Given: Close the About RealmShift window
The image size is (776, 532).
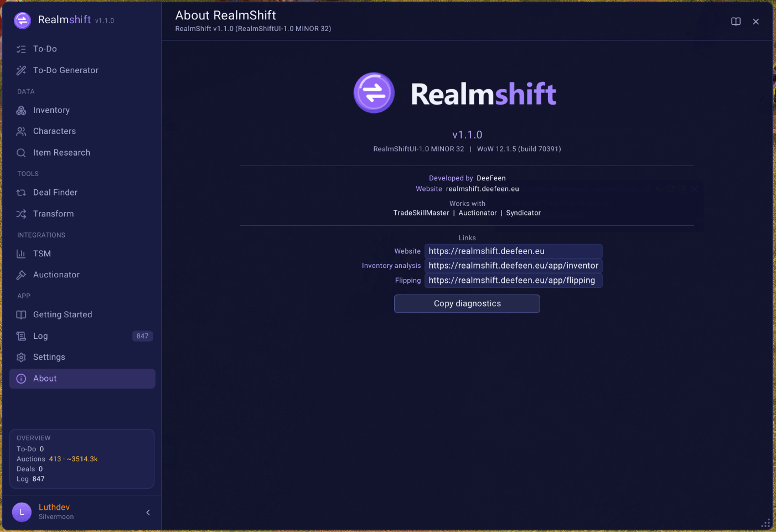Looking at the screenshot, I should tap(756, 22).
